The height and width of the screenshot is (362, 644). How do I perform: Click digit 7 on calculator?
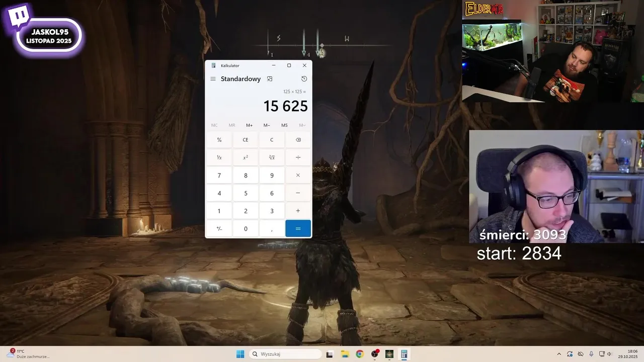(x=219, y=175)
